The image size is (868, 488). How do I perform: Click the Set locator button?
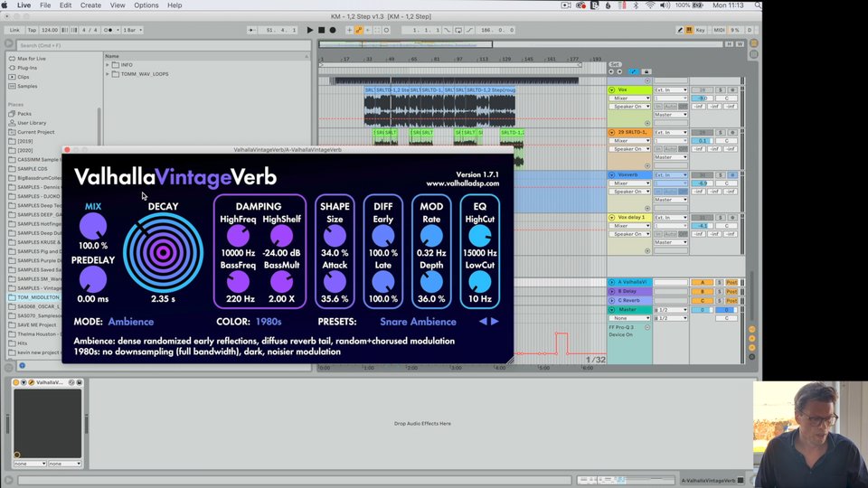615,65
